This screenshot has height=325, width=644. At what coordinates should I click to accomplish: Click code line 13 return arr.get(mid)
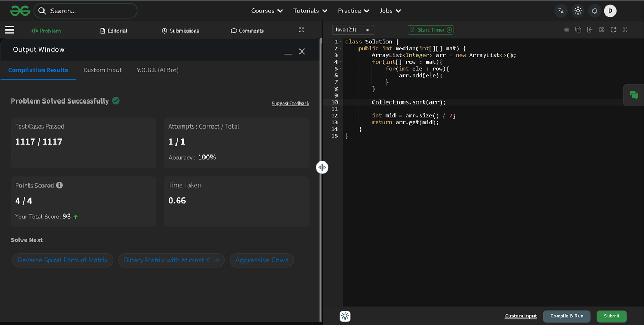(x=405, y=122)
